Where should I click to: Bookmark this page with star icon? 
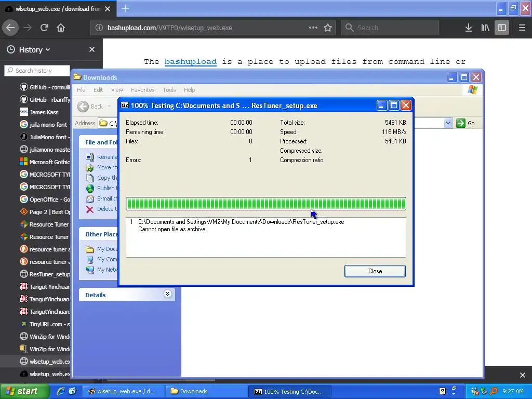[328, 28]
